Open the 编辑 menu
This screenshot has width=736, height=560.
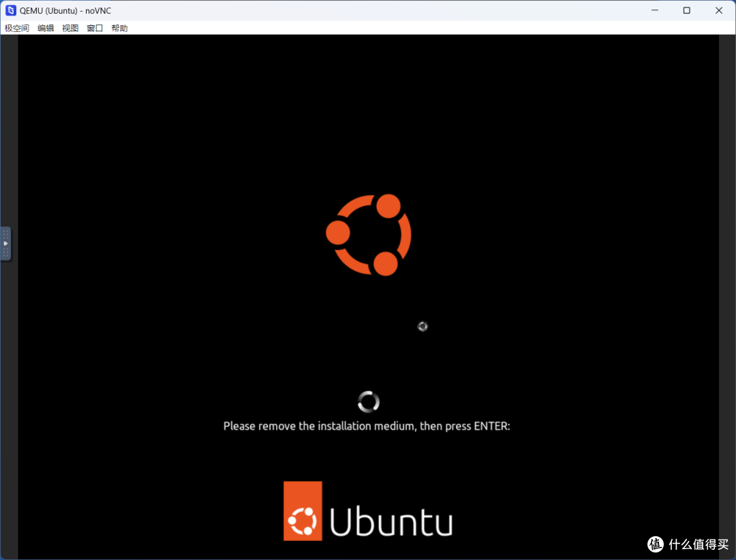pyautogui.click(x=46, y=28)
